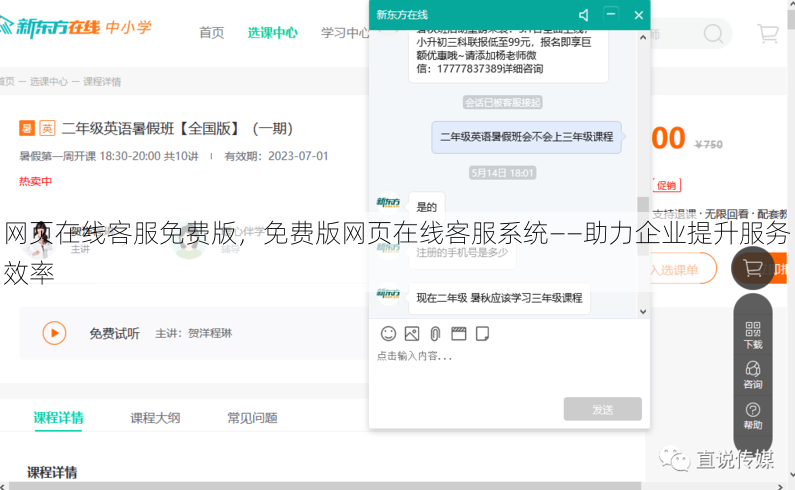The image size is (795, 490).
Task: Click 选课中心 in the breadcrumb
Action: (49, 82)
